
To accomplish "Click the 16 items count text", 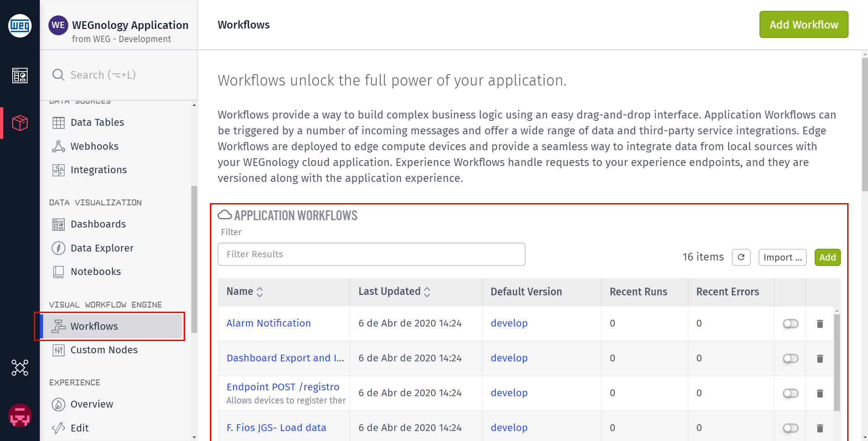I will click(703, 257).
